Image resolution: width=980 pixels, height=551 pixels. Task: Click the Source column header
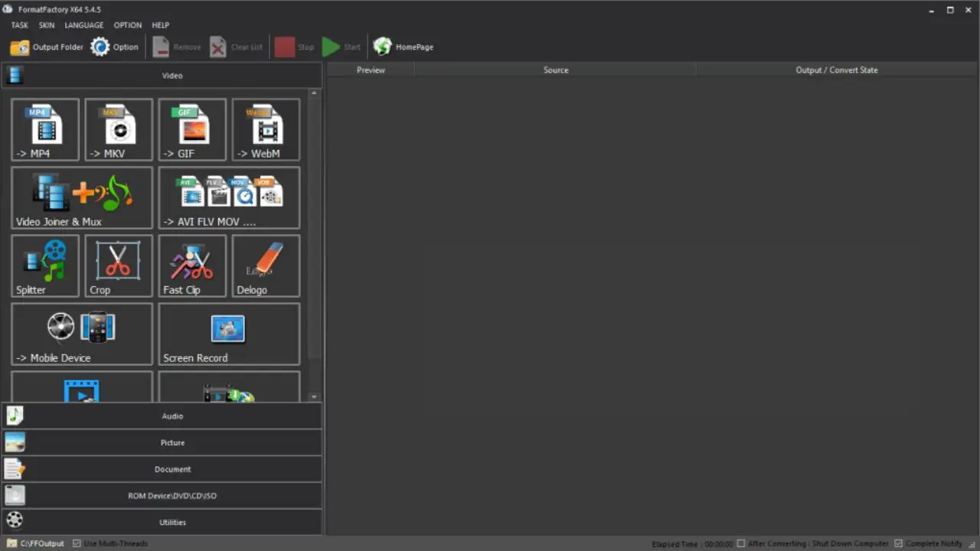coord(556,70)
